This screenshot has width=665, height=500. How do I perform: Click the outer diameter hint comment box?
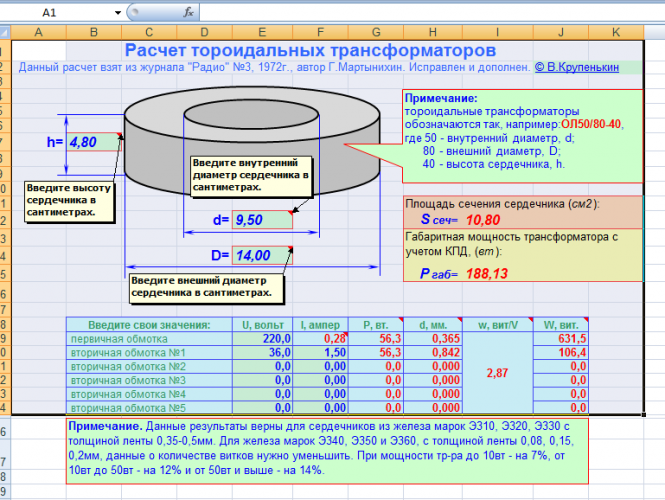click(x=206, y=288)
